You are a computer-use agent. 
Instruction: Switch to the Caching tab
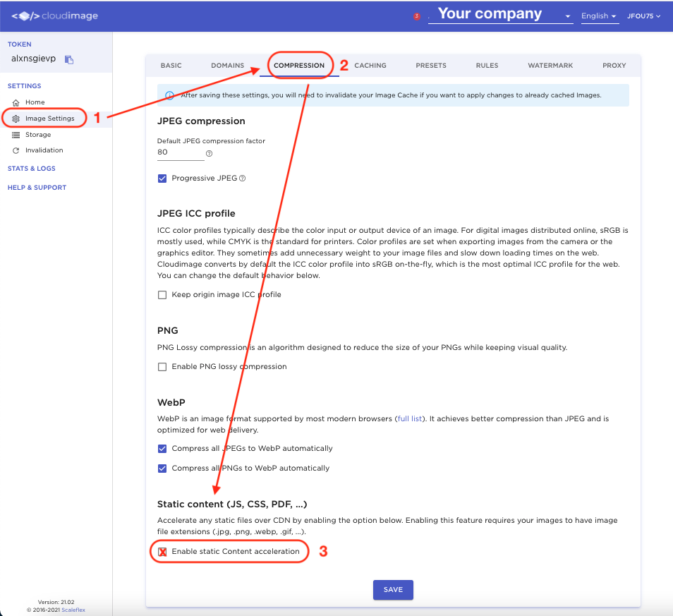click(370, 66)
